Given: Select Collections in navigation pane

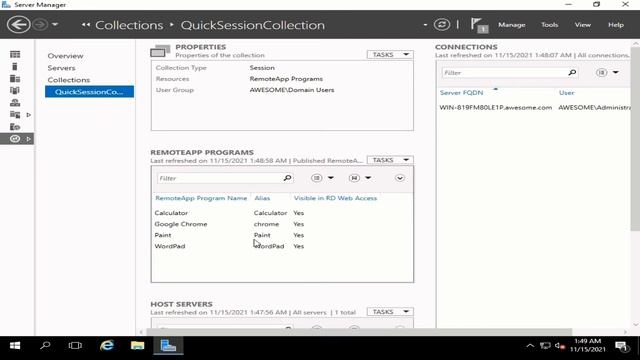Looking at the screenshot, I should pos(69,80).
